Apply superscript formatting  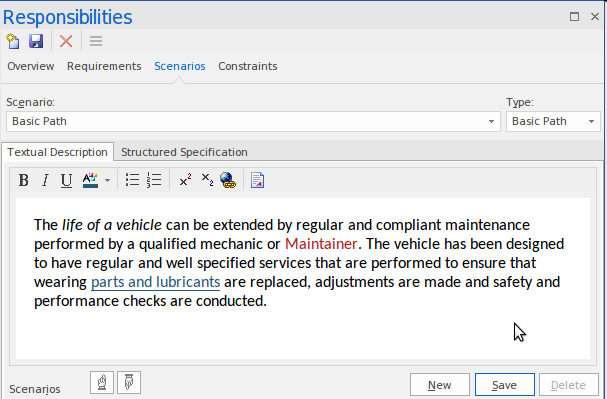point(185,180)
